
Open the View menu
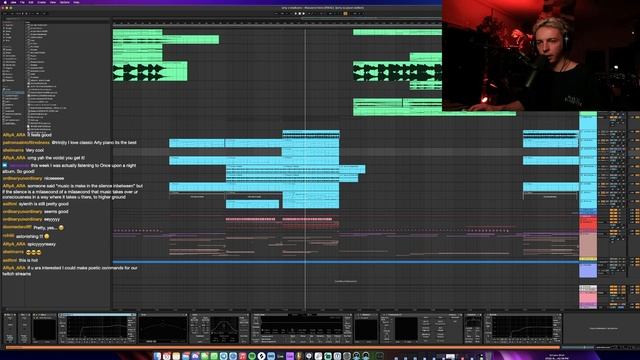[53, 2]
